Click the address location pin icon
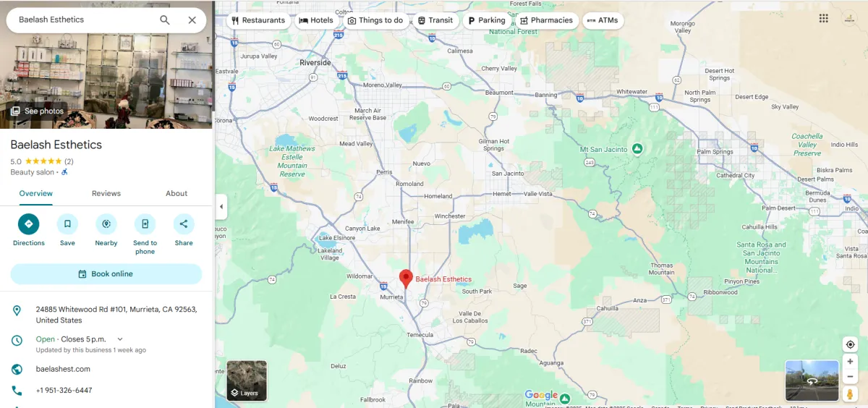This screenshot has width=868, height=408. (17, 311)
